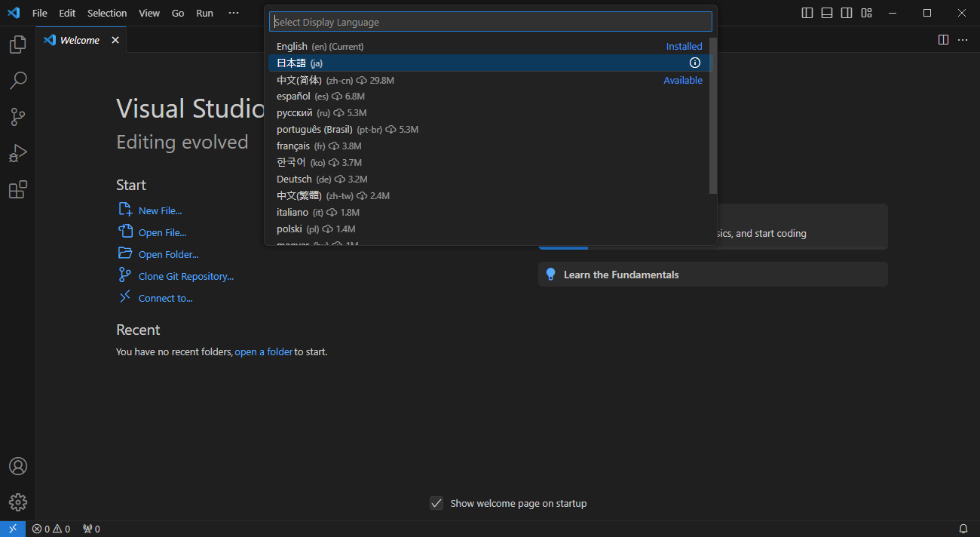This screenshot has width=980, height=537.
Task: Open the File menu
Action: pyautogui.click(x=39, y=13)
